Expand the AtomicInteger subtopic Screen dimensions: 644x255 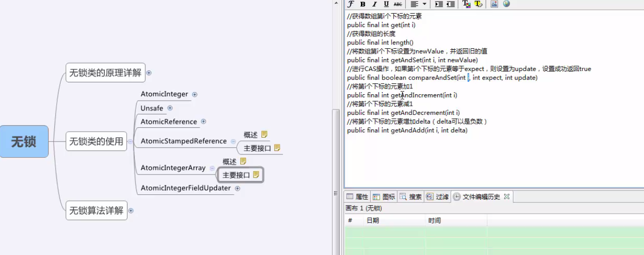194,94
